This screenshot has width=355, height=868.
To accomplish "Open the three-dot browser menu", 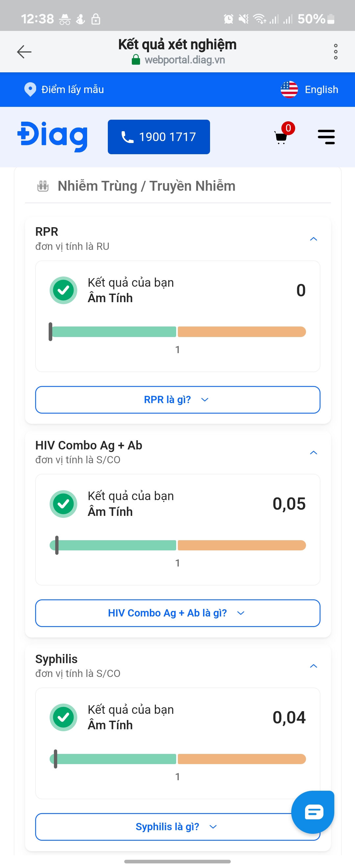I will pyautogui.click(x=336, y=52).
